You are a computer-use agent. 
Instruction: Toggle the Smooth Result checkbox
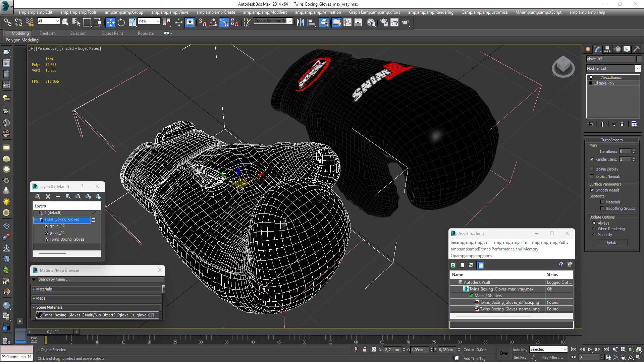point(592,190)
